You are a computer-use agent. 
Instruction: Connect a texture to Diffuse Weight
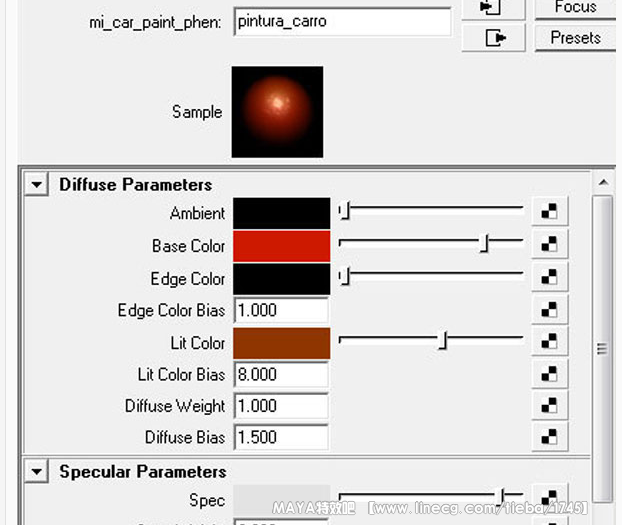tap(549, 406)
